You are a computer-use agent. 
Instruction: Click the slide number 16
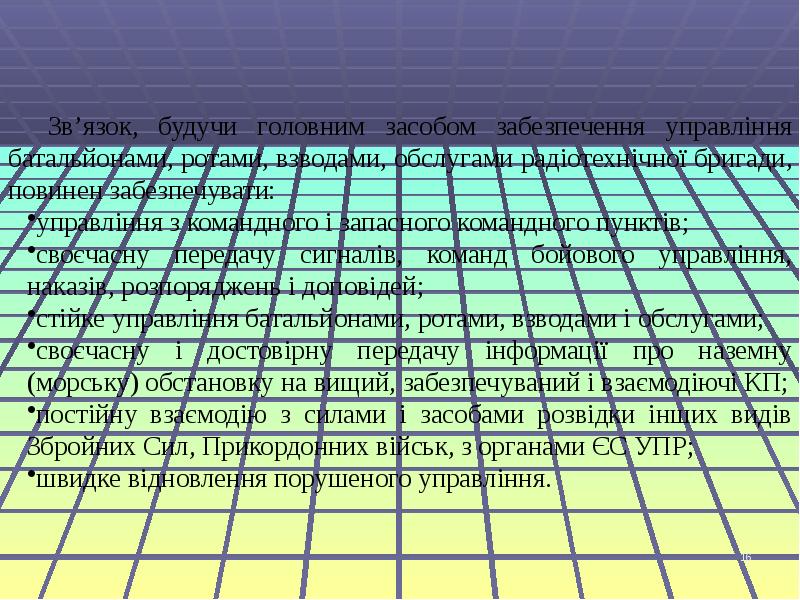tap(745, 556)
